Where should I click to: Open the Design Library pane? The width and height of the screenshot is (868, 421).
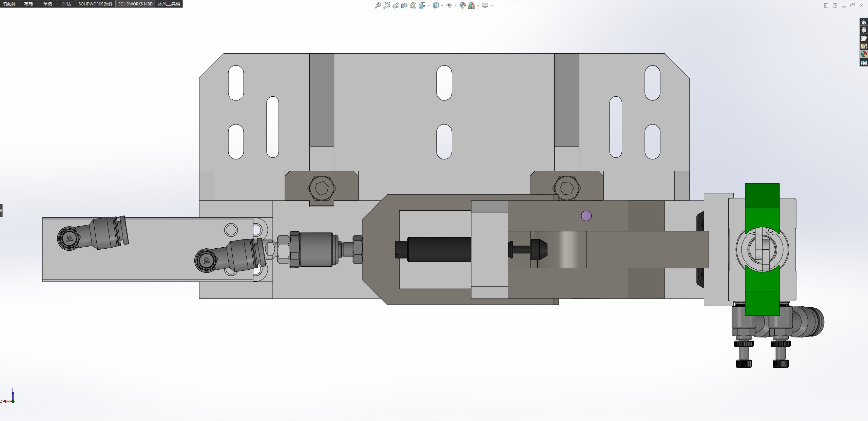[864, 30]
